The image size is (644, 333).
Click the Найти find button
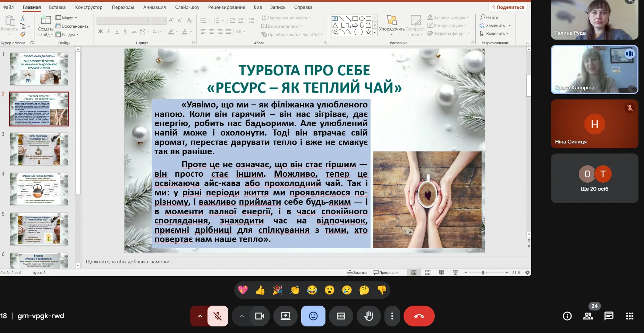[x=489, y=17]
